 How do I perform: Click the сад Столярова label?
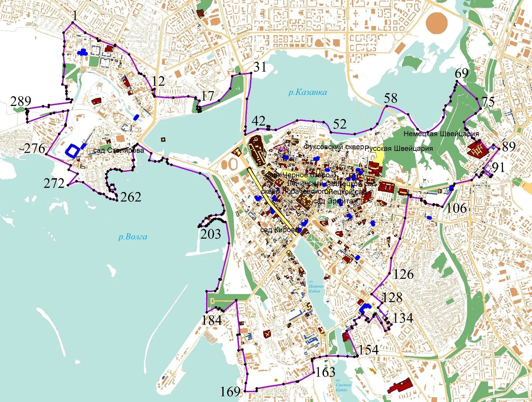[118, 151]
